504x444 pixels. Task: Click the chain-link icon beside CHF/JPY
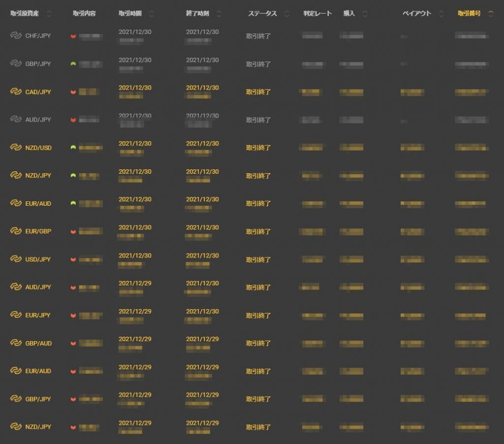click(x=16, y=35)
